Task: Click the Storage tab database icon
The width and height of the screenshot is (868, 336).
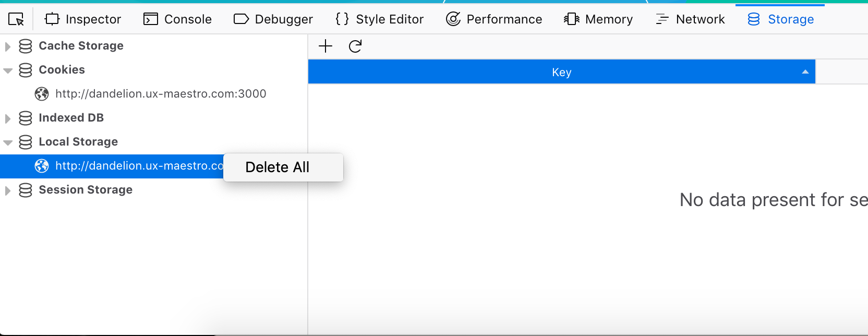Action: (753, 19)
